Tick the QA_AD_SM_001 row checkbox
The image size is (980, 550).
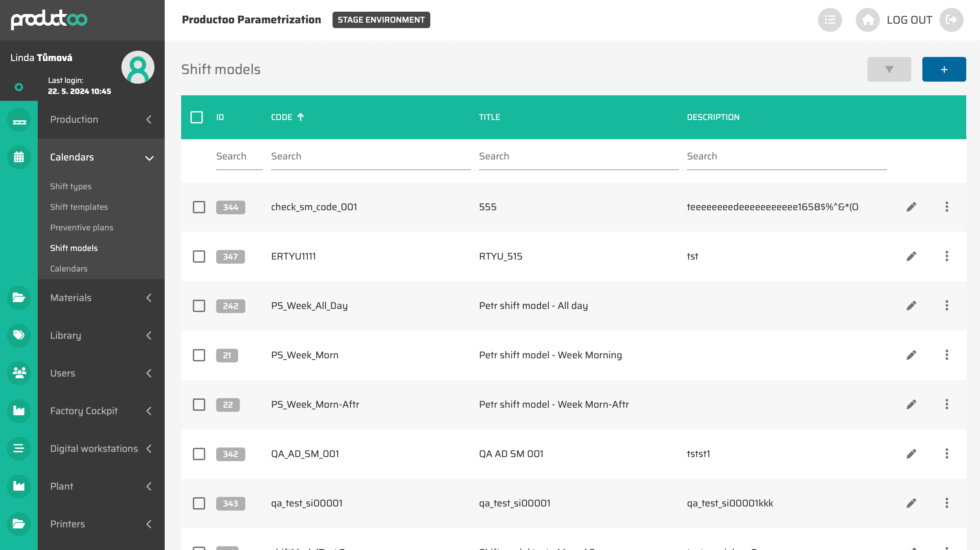click(x=199, y=454)
